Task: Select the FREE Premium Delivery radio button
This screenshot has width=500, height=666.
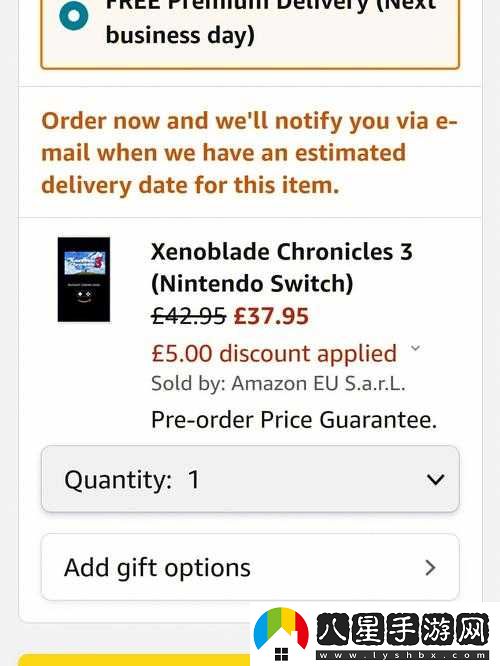Action: pos(74,16)
